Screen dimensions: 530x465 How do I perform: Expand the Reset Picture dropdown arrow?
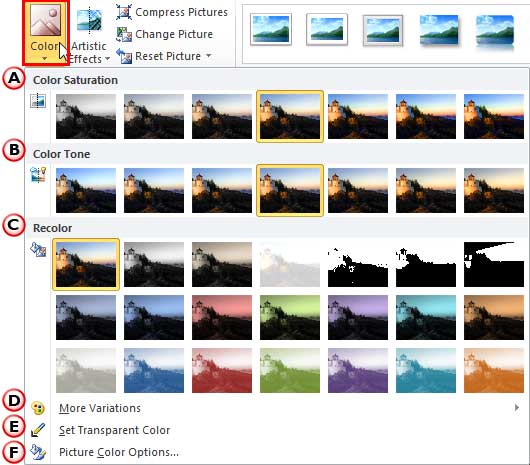point(209,55)
